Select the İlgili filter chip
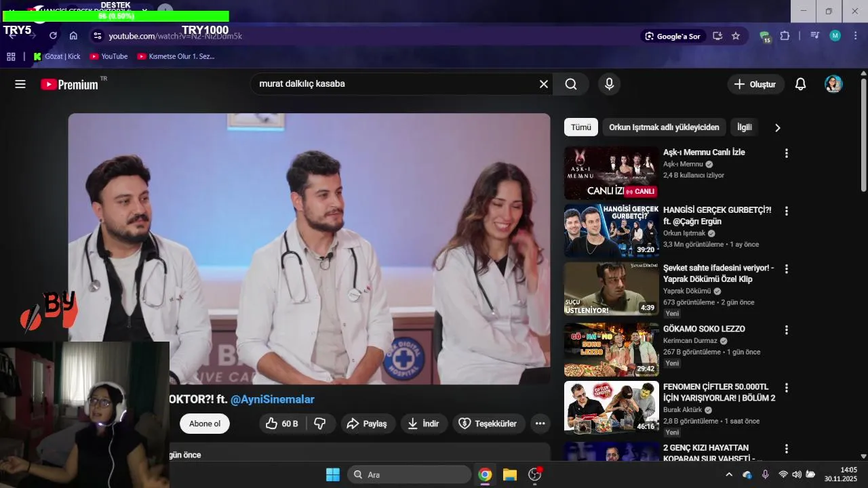868x488 pixels. point(745,127)
